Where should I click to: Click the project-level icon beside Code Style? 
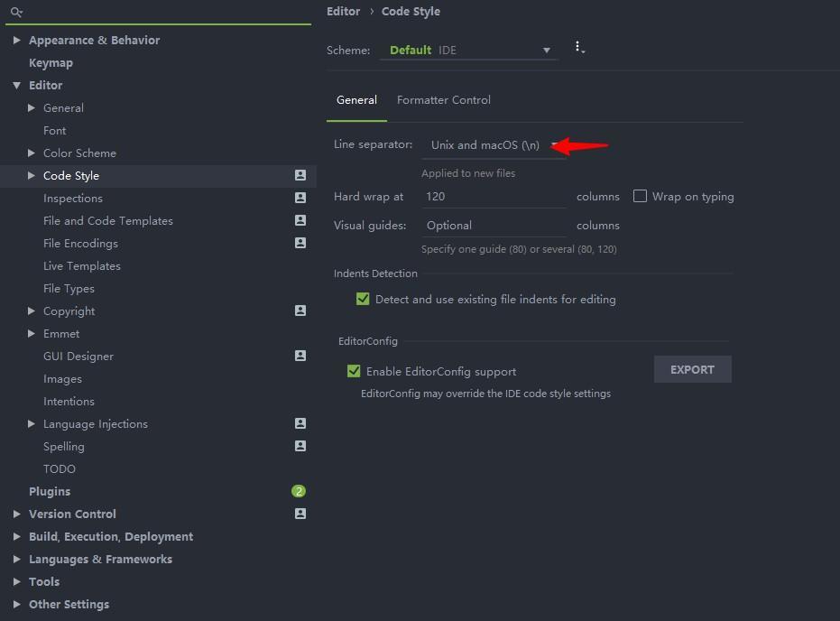pyautogui.click(x=300, y=175)
